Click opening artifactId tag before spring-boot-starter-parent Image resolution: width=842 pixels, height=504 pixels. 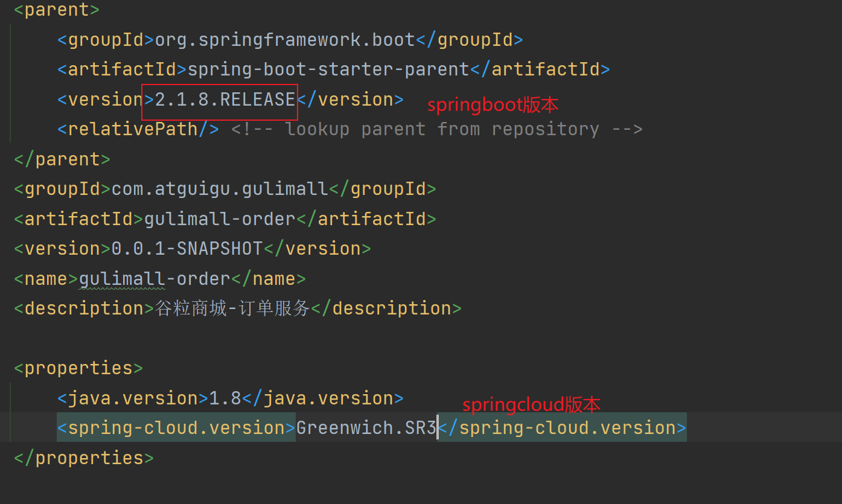pos(123,70)
